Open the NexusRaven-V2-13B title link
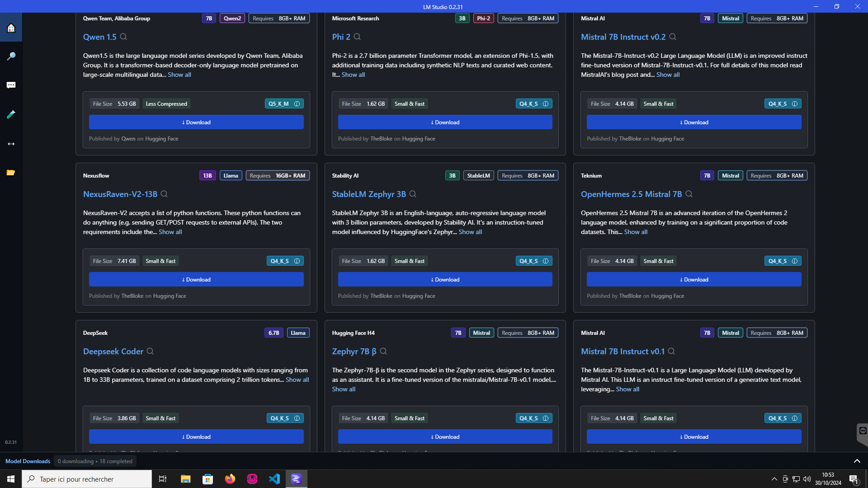The width and height of the screenshot is (868, 488). click(120, 194)
